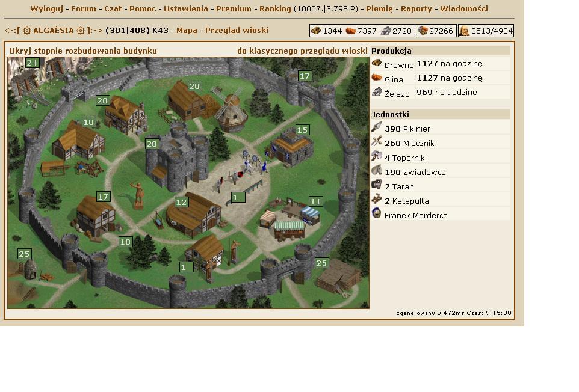The width and height of the screenshot is (579, 392).
Task: Click level 12 badge on the long barn
Action: 181,202
